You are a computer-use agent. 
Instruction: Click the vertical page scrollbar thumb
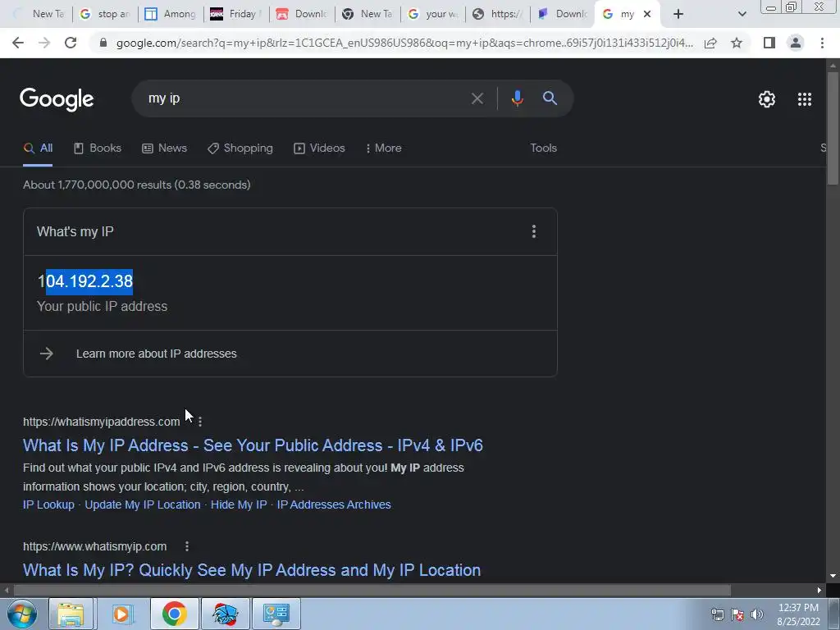(833, 129)
